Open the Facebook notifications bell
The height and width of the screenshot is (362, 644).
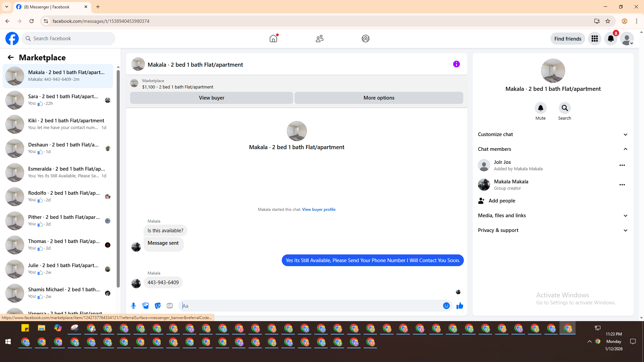point(610,39)
